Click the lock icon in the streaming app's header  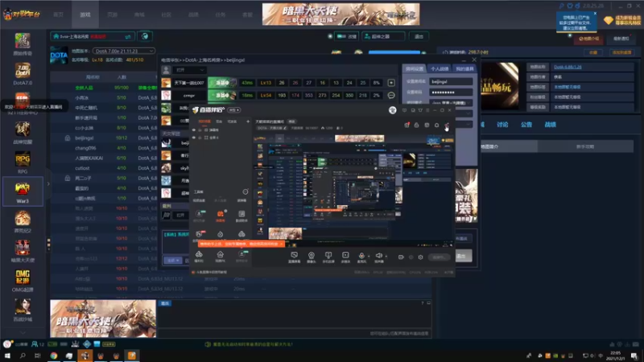416,125
